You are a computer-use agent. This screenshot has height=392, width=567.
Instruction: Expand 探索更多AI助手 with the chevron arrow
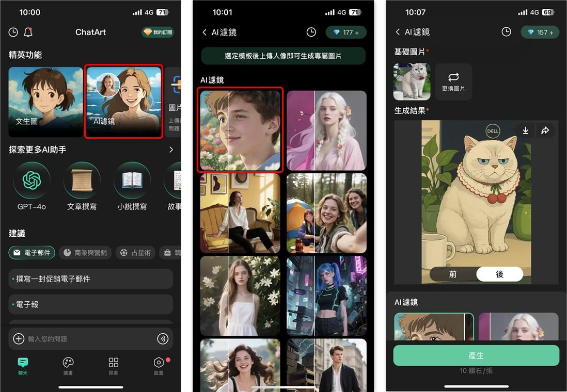point(171,150)
